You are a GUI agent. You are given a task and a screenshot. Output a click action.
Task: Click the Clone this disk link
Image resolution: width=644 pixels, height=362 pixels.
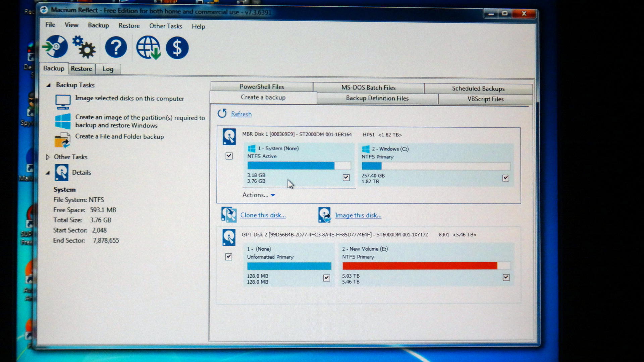[x=263, y=215]
